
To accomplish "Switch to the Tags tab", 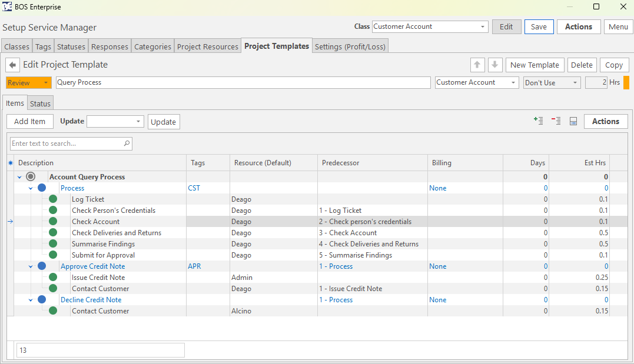I will [43, 46].
